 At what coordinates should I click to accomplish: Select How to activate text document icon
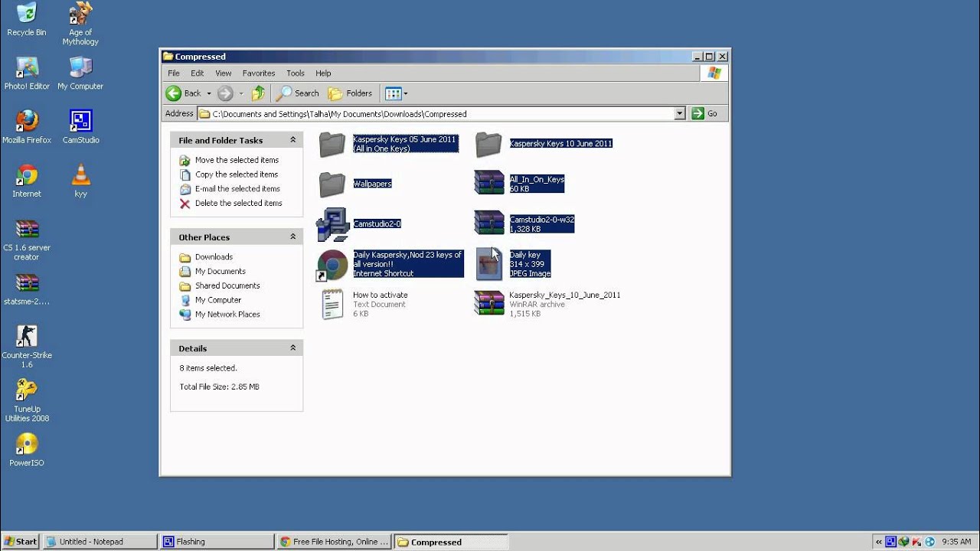coord(332,304)
